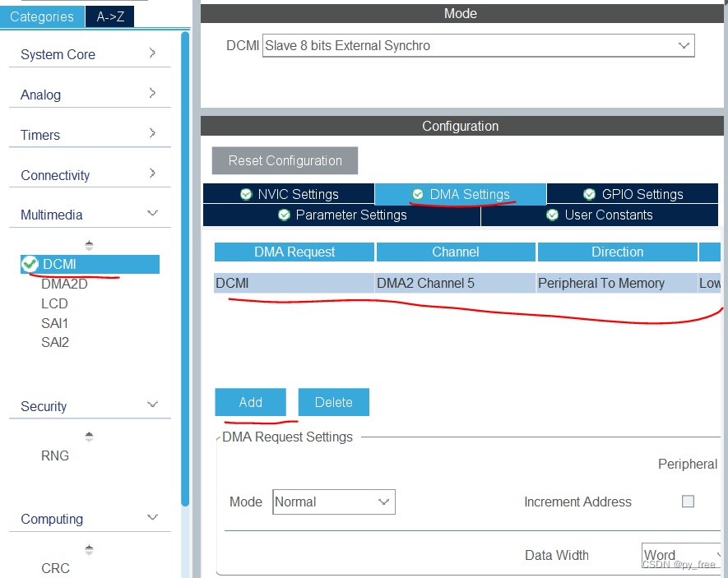The width and height of the screenshot is (728, 578).
Task: Click the Add DMA request button
Action: pyautogui.click(x=251, y=402)
